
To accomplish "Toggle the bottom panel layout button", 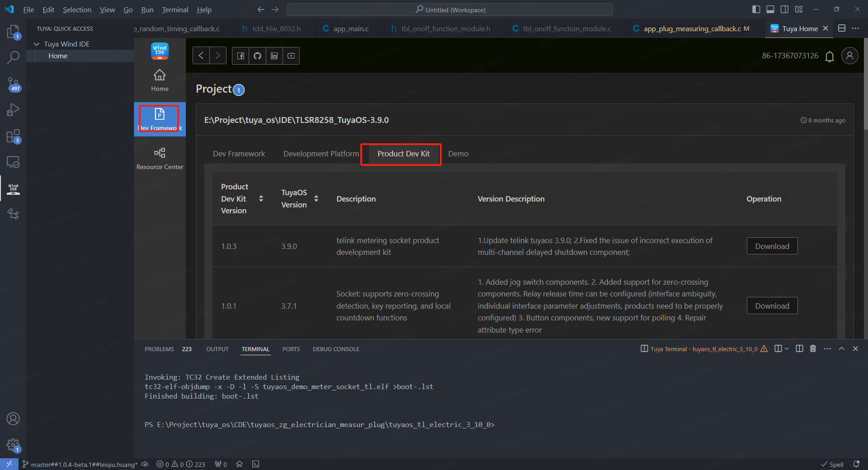I will (770, 9).
